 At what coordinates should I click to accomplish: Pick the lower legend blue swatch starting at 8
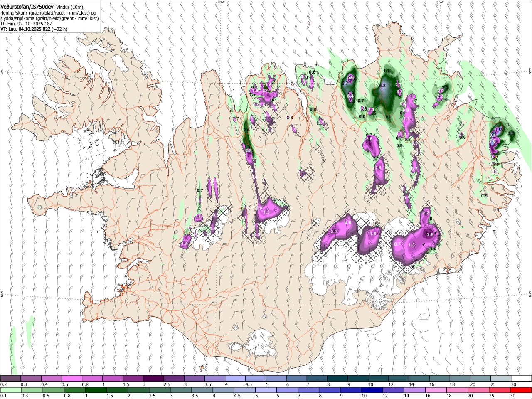330,390
